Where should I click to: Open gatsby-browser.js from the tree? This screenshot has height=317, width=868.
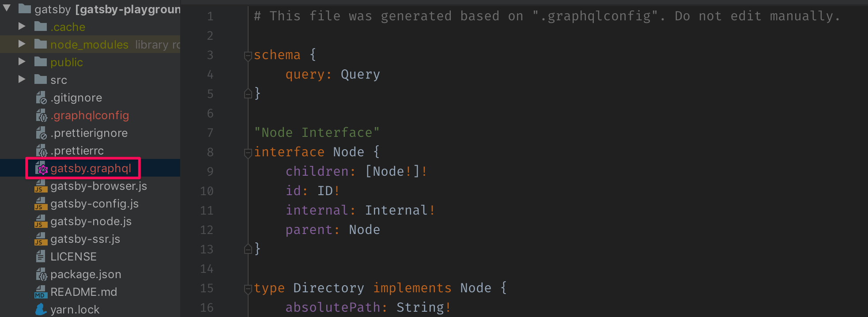[98, 186]
